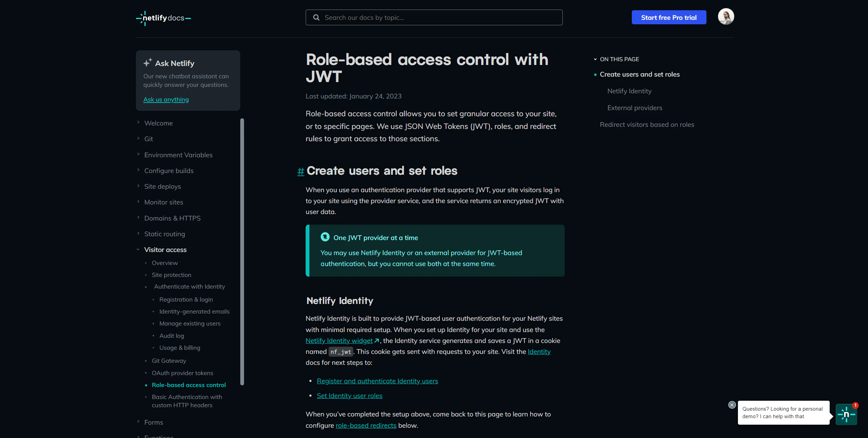Click the hash anchor beside Create users heading
868x438 pixels.
pos(301,171)
